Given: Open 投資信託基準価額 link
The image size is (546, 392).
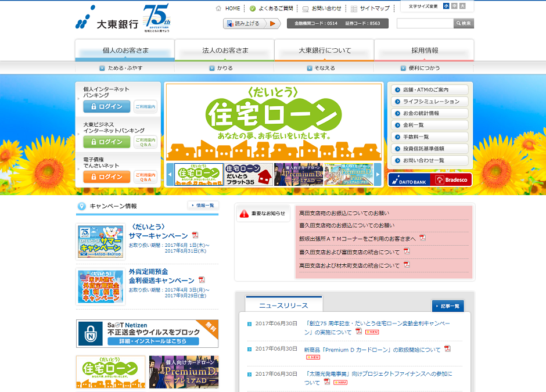Looking at the screenshot, I should (x=430, y=149).
